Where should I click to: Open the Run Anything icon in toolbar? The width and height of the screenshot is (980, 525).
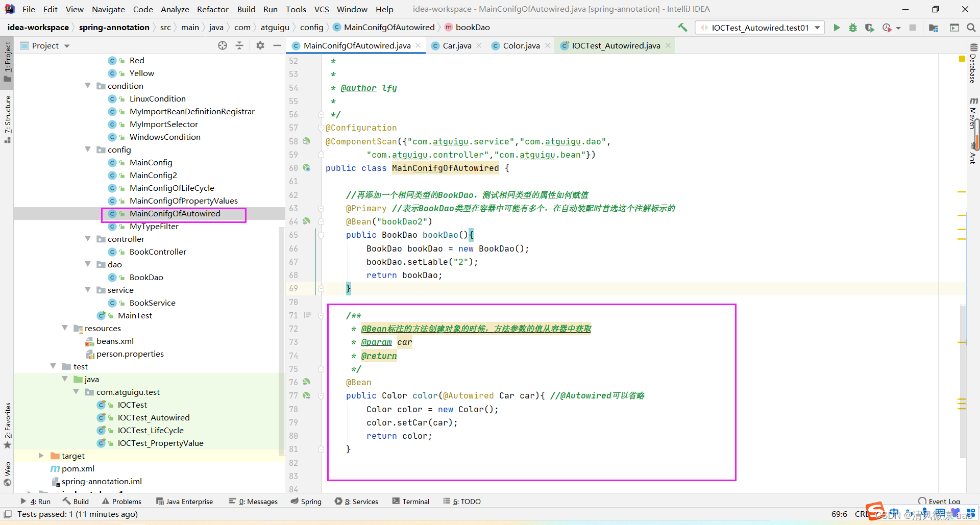[954, 28]
